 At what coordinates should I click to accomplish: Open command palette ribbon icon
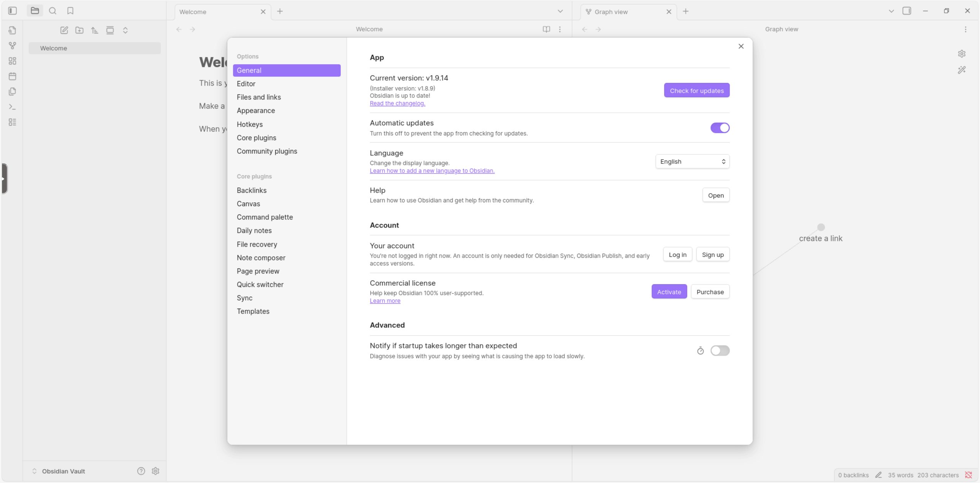(12, 107)
